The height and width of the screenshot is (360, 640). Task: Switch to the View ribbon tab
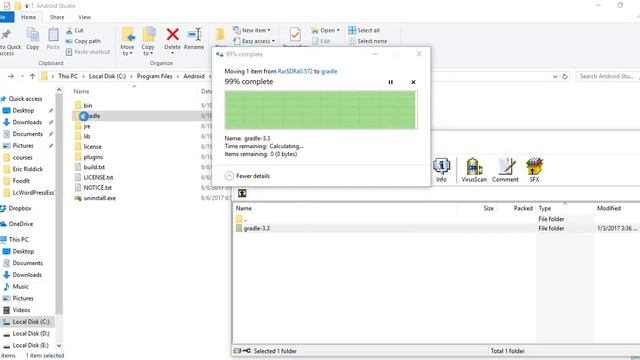84,17
